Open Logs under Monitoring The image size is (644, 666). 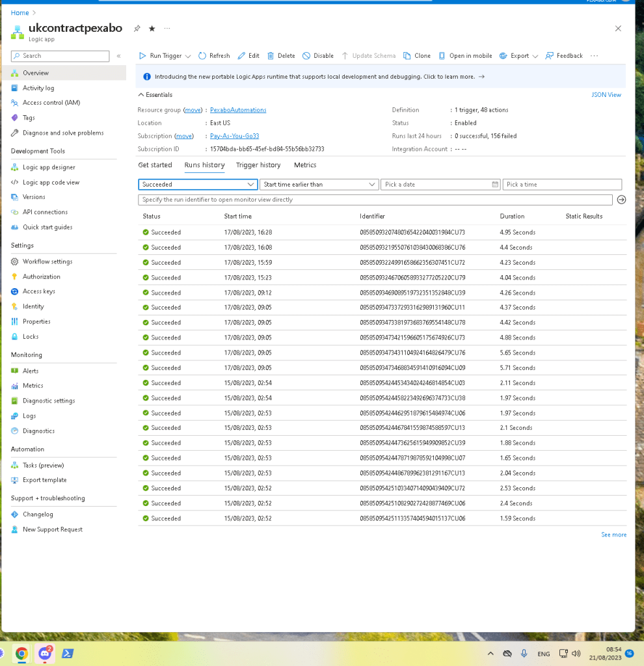point(29,416)
